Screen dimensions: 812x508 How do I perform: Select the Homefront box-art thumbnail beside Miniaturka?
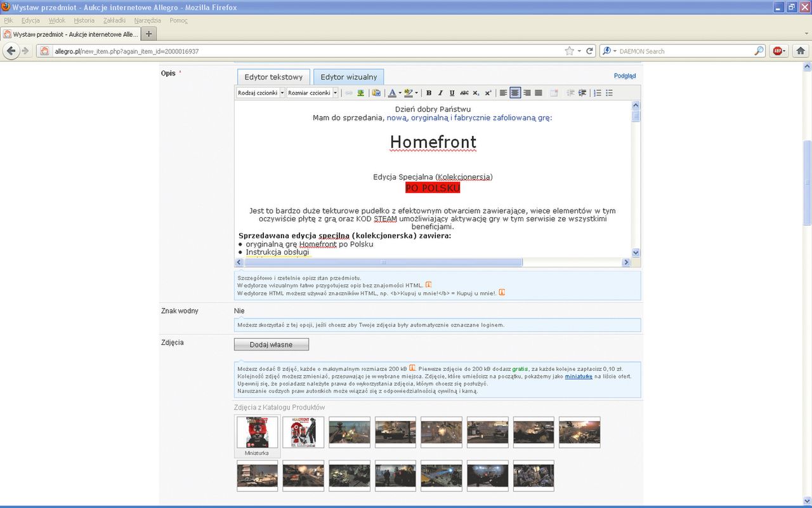303,432
